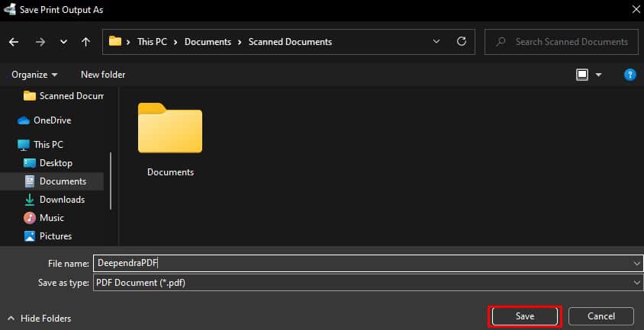Screen dimensions: 644x330
Task: Open the Help question mark icon
Action: (630, 75)
